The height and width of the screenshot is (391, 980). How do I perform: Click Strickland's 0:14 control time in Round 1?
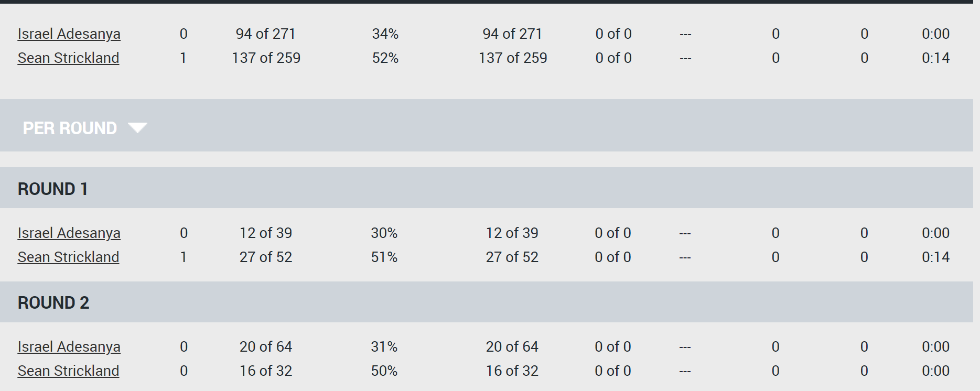coord(935,257)
